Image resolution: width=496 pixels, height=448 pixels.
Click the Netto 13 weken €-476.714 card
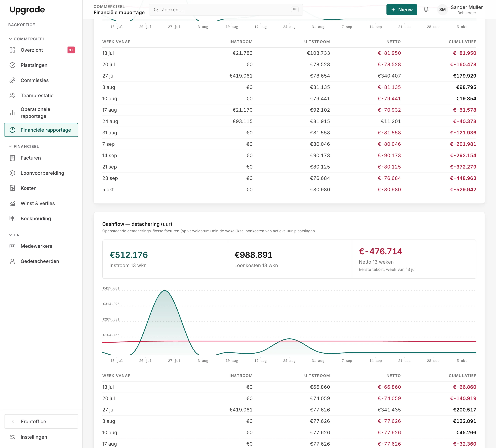414,259
